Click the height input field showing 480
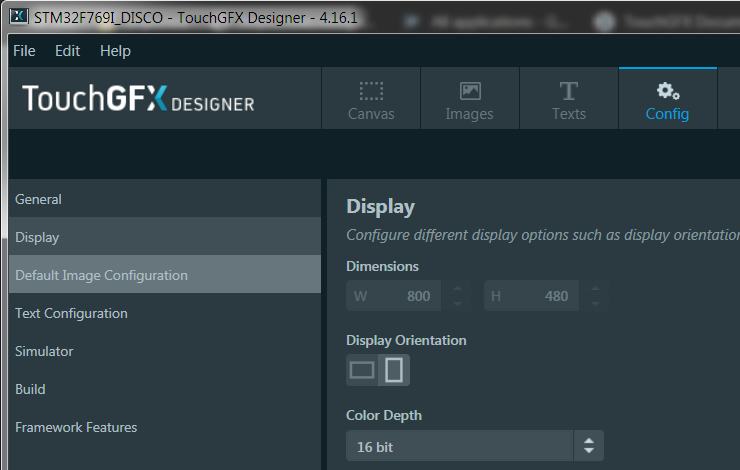The image size is (740, 470). [531, 296]
